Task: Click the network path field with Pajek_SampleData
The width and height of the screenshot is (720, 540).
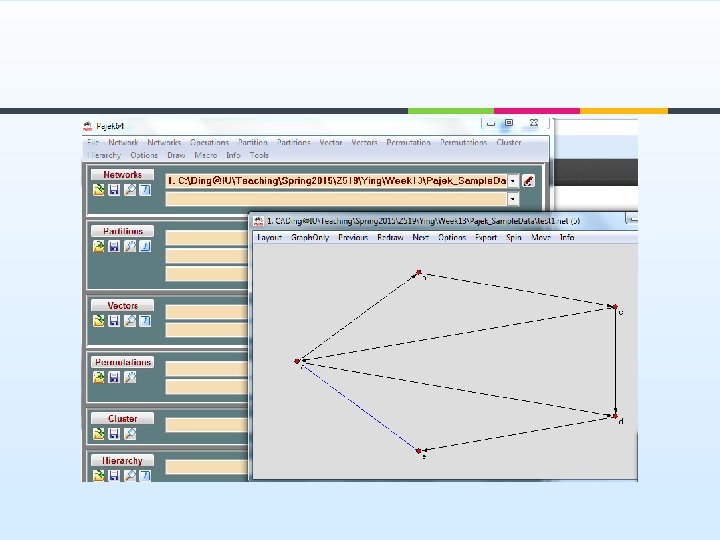Action: 336,181
